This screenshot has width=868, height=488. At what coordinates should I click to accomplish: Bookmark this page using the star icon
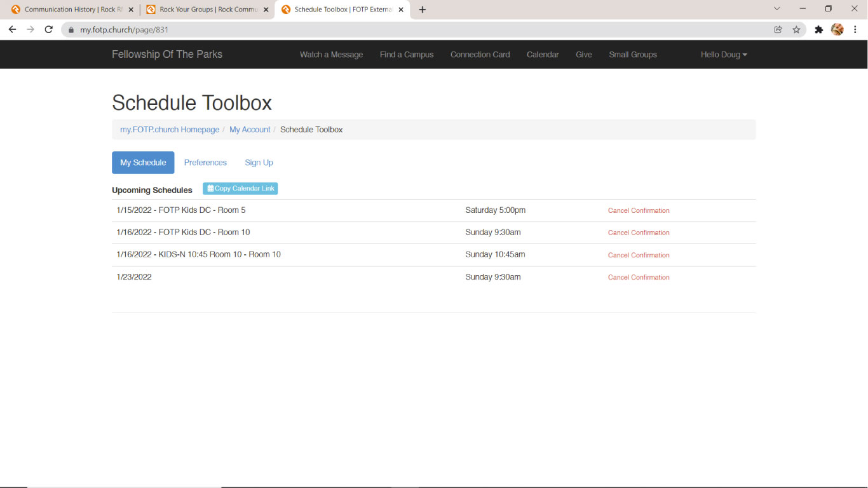796,29
